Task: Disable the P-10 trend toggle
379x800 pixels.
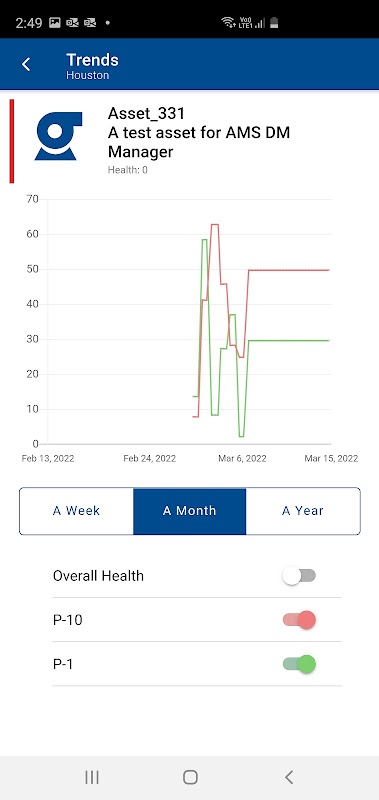Action: [x=299, y=620]
